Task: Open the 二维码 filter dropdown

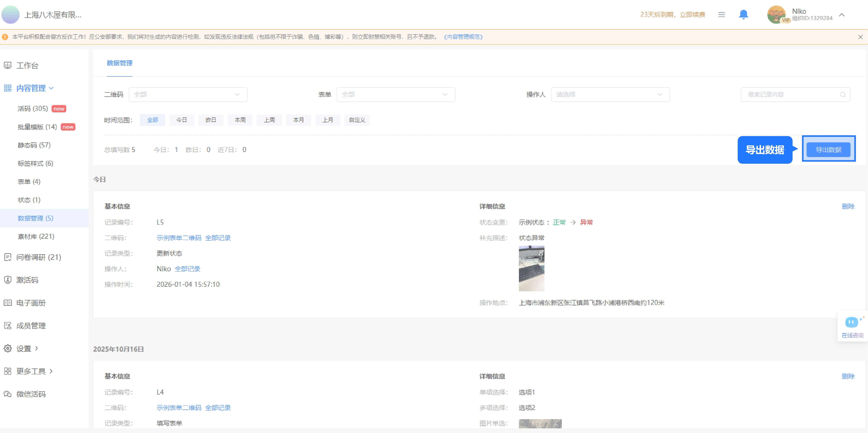Action: point(188,95)
